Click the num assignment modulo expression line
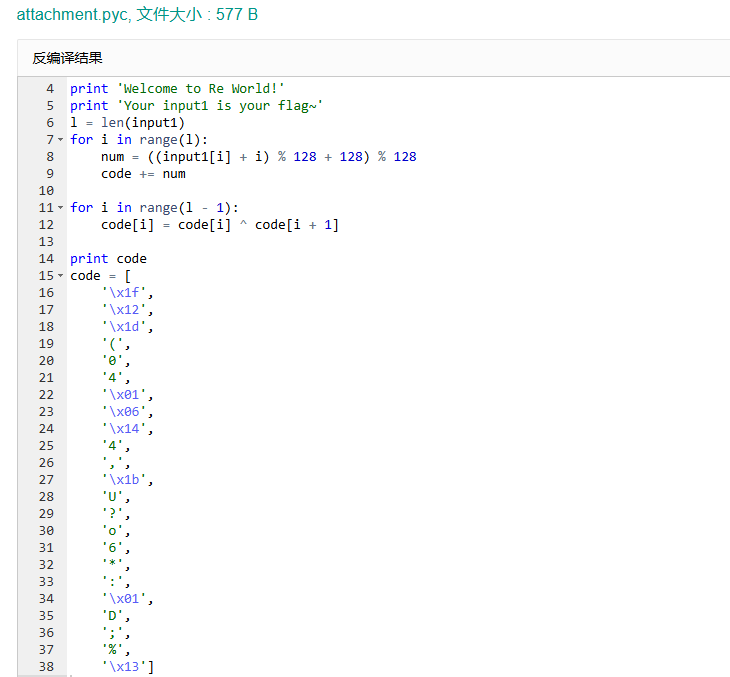The image size is (730, 677). (258, 156)
